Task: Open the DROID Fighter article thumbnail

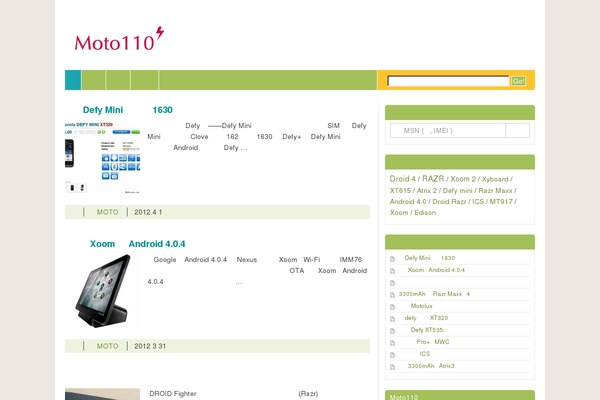Action: (103, 394)
